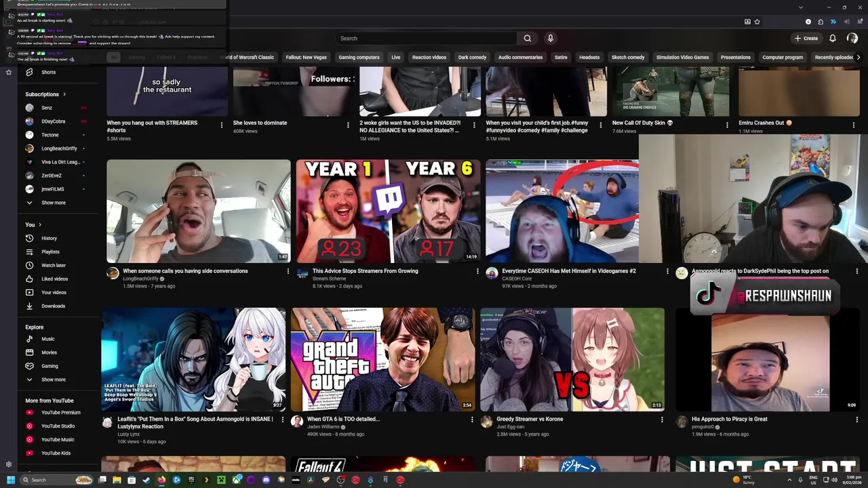Open options for 'When GTA 6 is TOO detailed' video

point(472,420)
